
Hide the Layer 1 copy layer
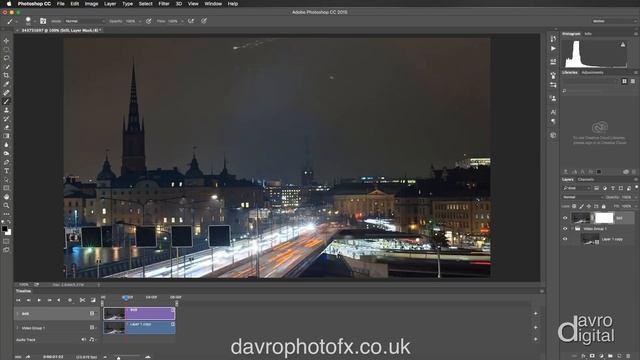565,239
